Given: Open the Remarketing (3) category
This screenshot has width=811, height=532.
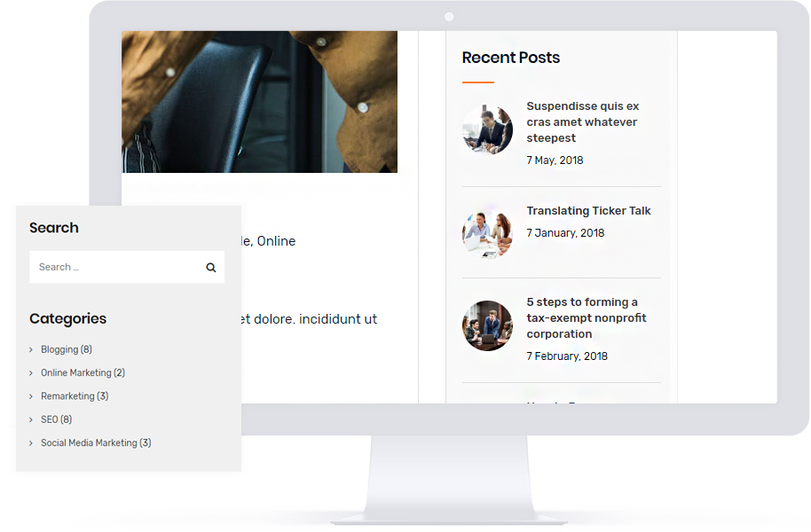Looking at the screenshot, I should 75,396.
